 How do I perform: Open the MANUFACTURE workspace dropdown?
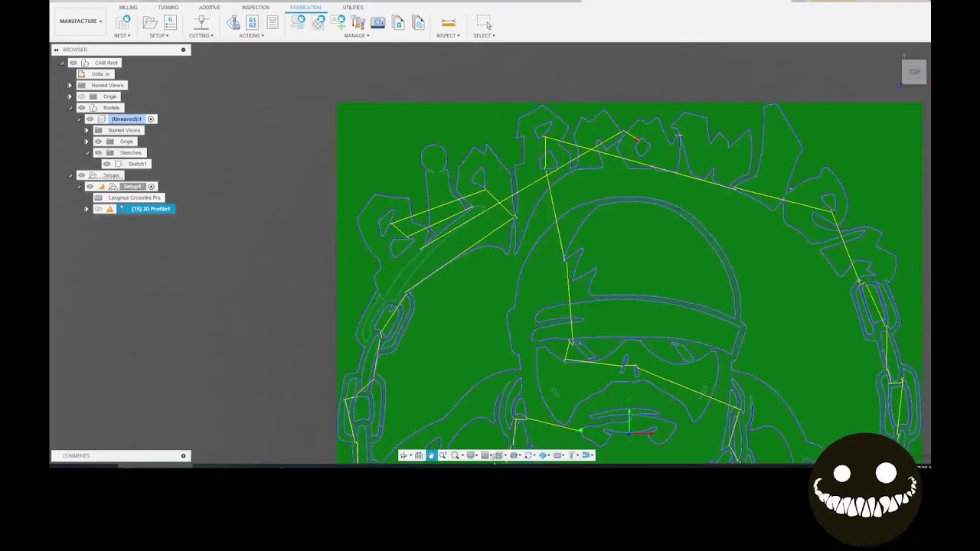point(80,21)
